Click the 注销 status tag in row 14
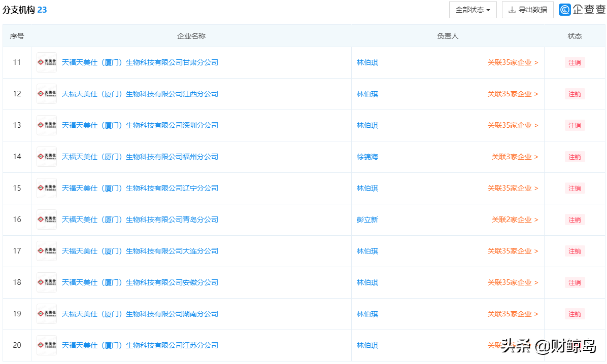The height and width of the screenshot is (364, 607). point(575,157)
